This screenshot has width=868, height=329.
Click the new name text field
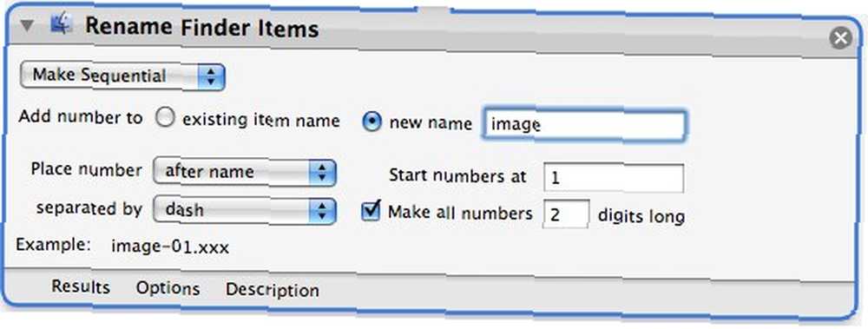coord(583,125)
